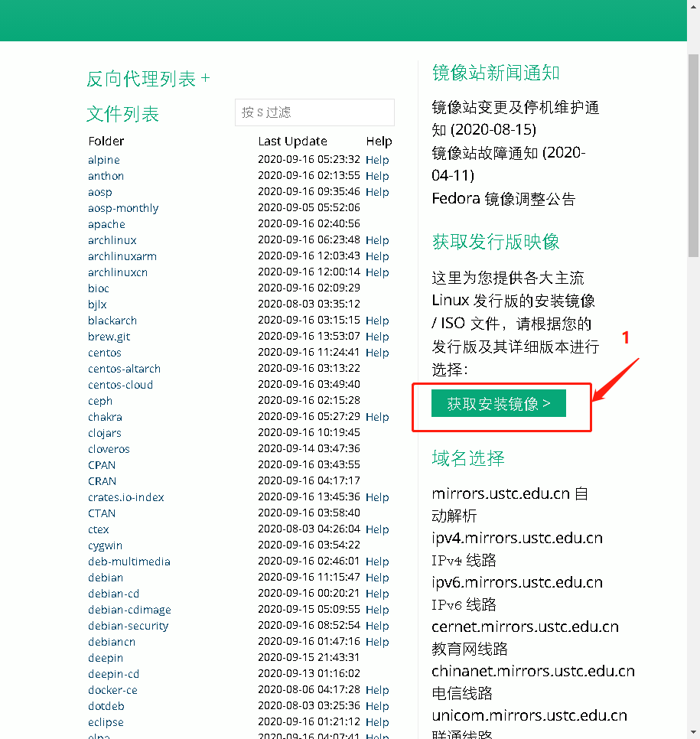This screenshot has height=739, width=700.
Task: Select ipv4.mirrors.ustc.edu.cn domain
Action: point(517,538)
